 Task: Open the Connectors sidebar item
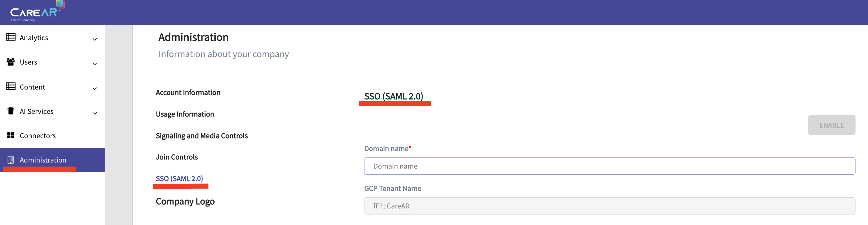(38, 136)
